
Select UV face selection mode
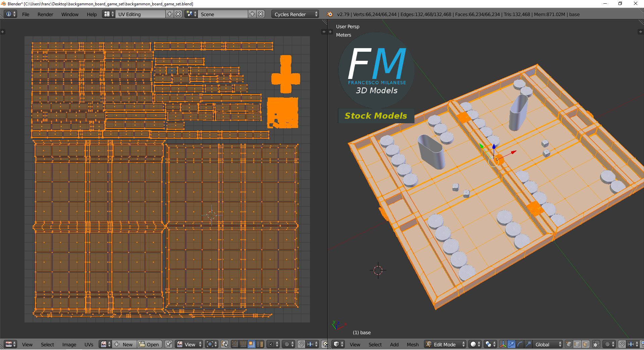[x=251, y=344]
